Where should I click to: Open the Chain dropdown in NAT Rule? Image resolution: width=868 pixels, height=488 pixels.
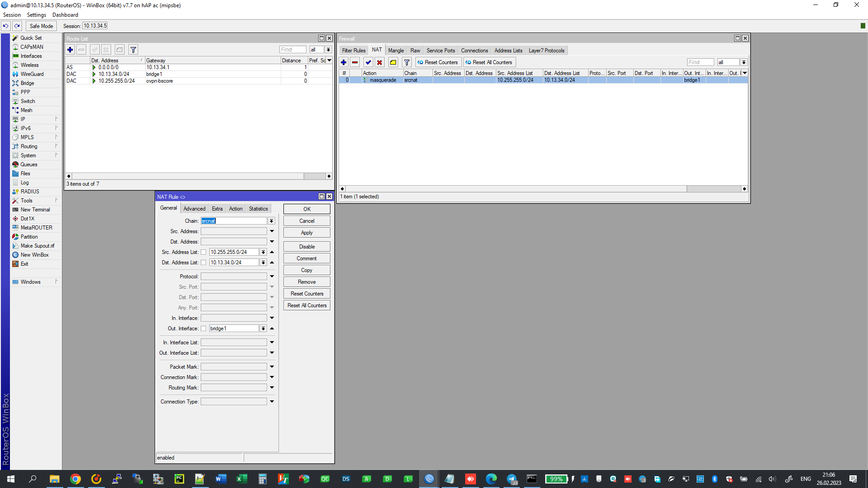coord(271,221)
